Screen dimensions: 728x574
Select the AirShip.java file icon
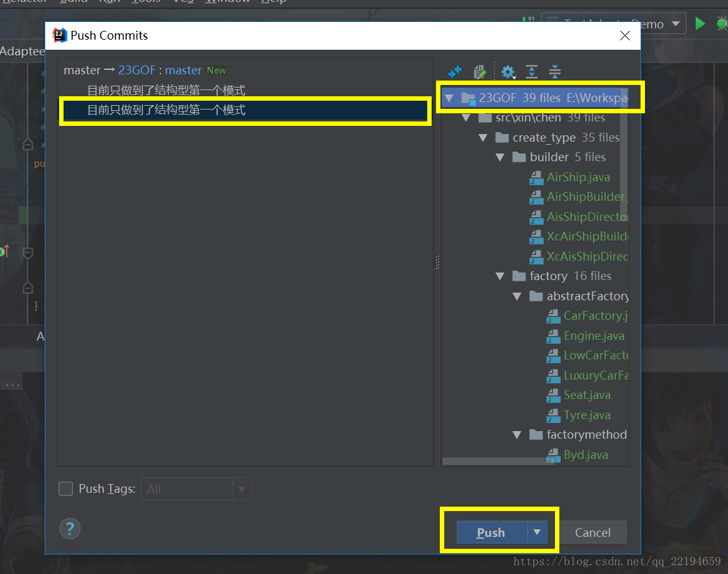(536, 177)
